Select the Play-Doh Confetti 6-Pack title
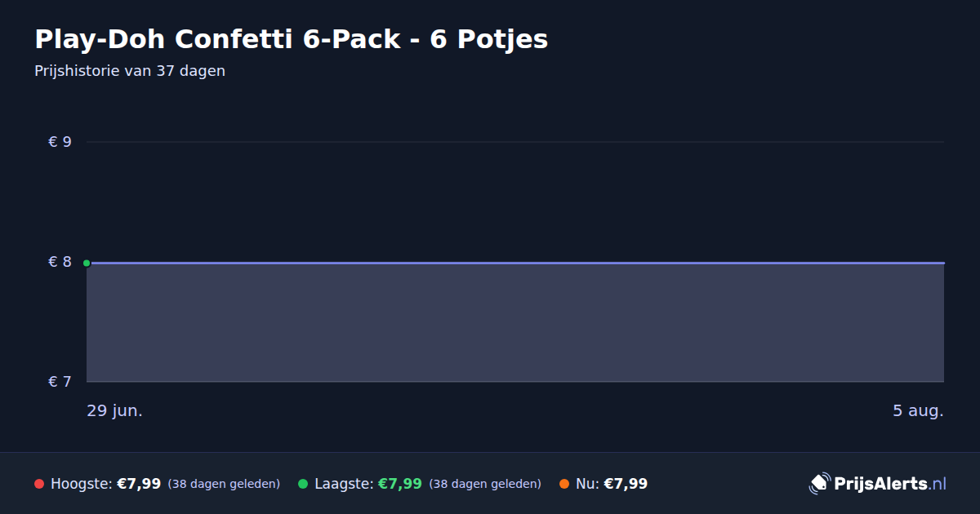Image resolution: width=980 pixels, height=514 pixels. 291,39
